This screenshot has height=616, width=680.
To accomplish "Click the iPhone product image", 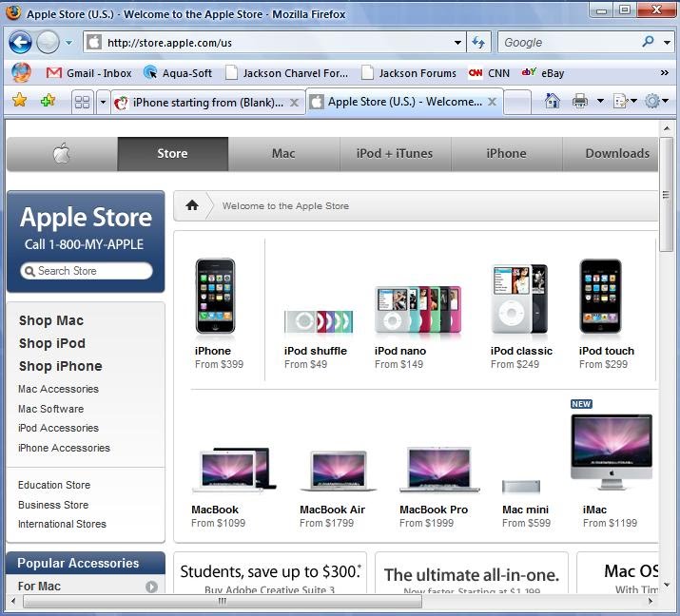I will click(216, 296).
